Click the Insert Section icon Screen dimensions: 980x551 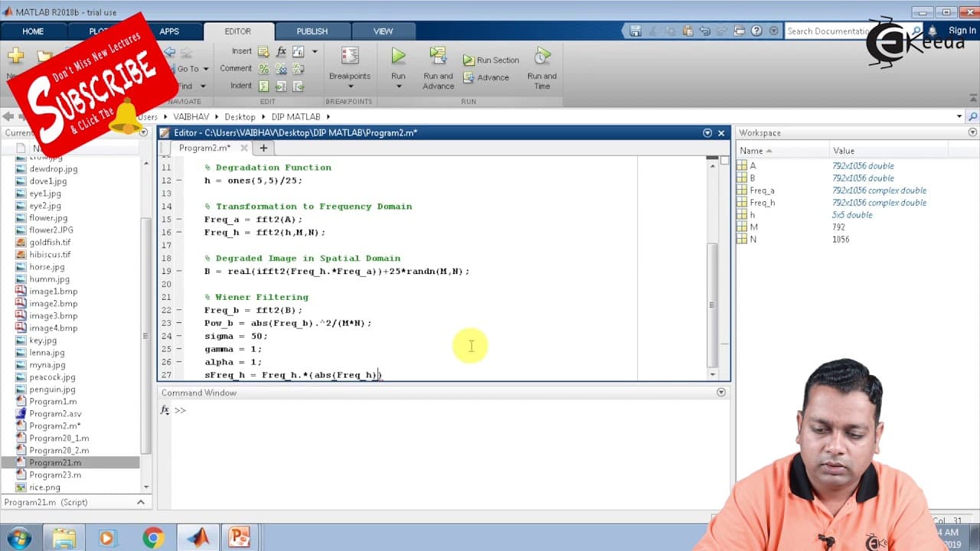pyautogui.click(x=263, y=51)
